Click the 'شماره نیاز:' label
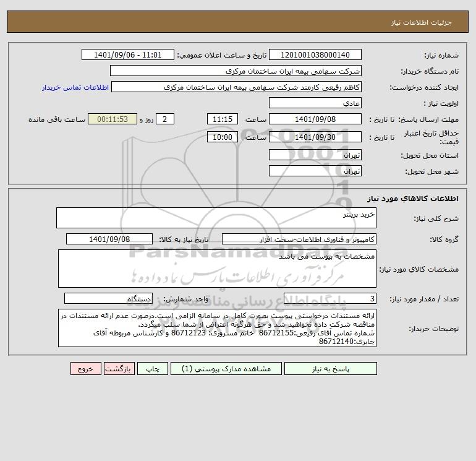Viewport: 476px width, 461px height. pos(441,55)
